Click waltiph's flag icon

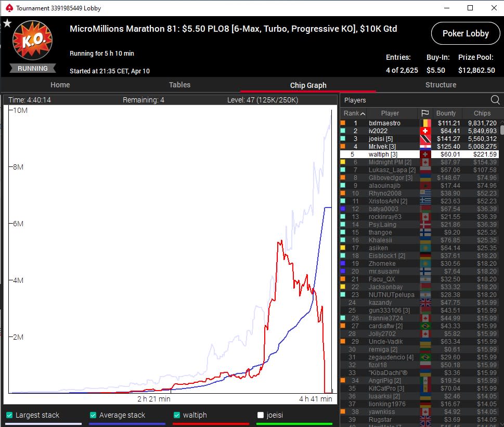tap(425, 154)
